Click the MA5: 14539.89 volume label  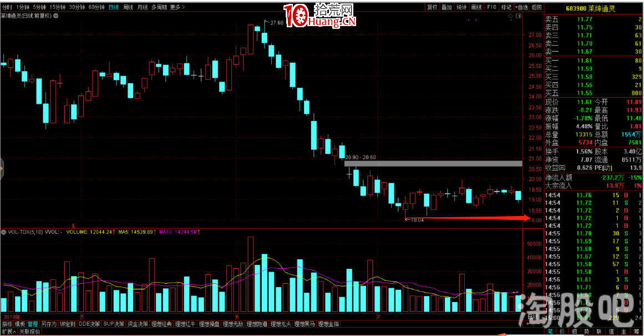(x=136, y=232)
